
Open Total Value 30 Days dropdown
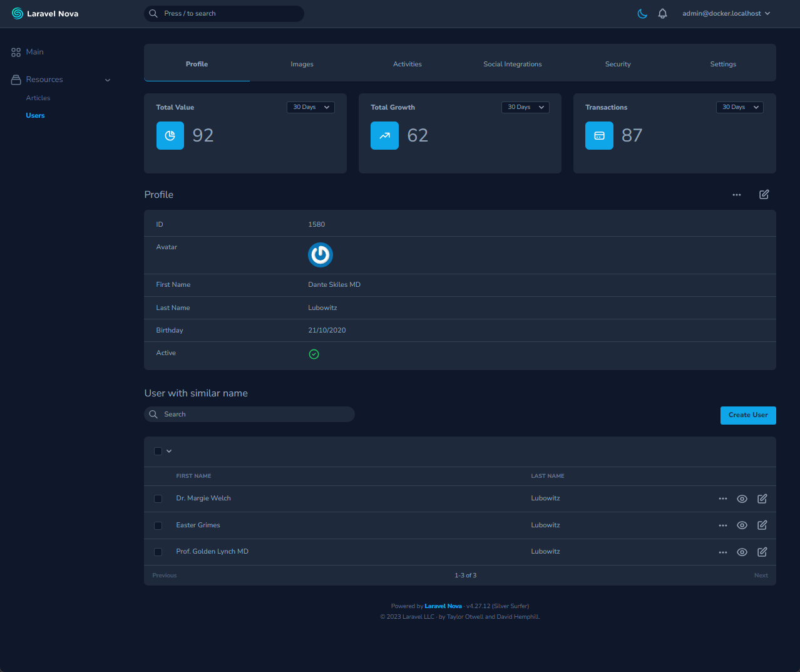coord(310,107)
